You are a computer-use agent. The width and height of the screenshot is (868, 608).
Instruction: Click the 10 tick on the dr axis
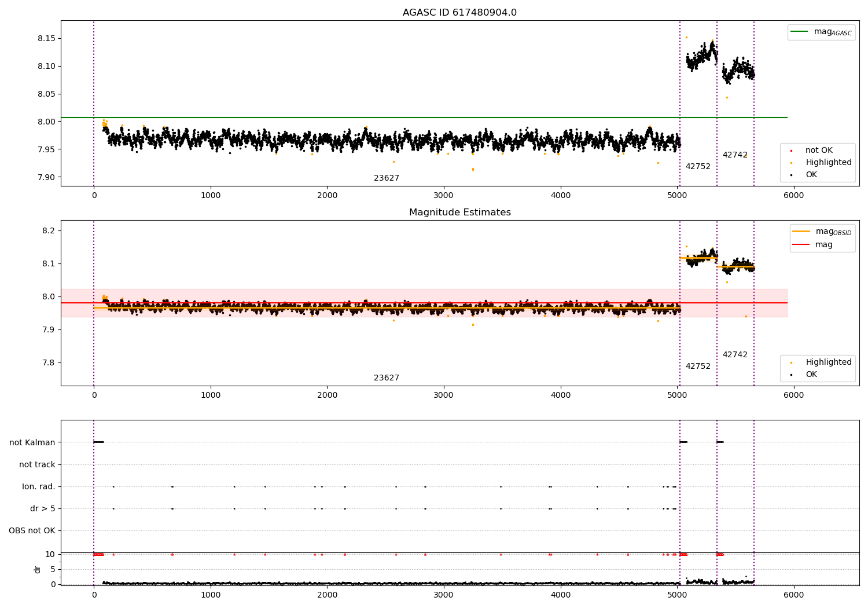tap(50, 555)
